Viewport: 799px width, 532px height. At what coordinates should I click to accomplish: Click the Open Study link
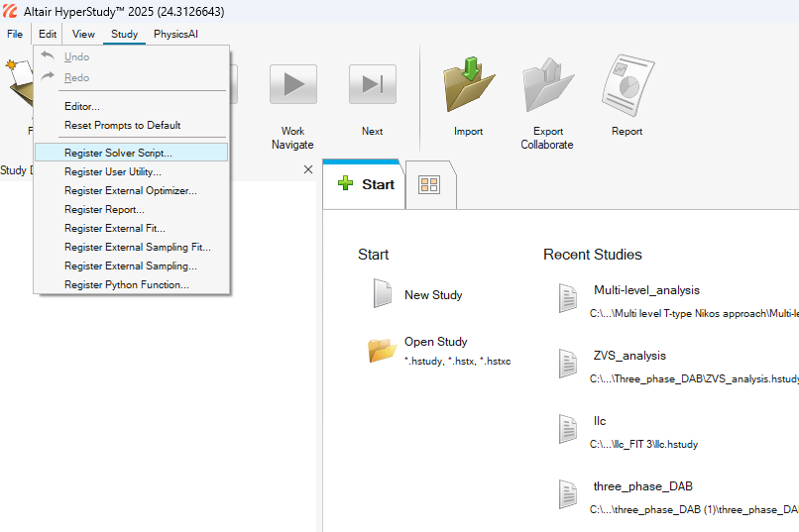(x=435, y=342)
